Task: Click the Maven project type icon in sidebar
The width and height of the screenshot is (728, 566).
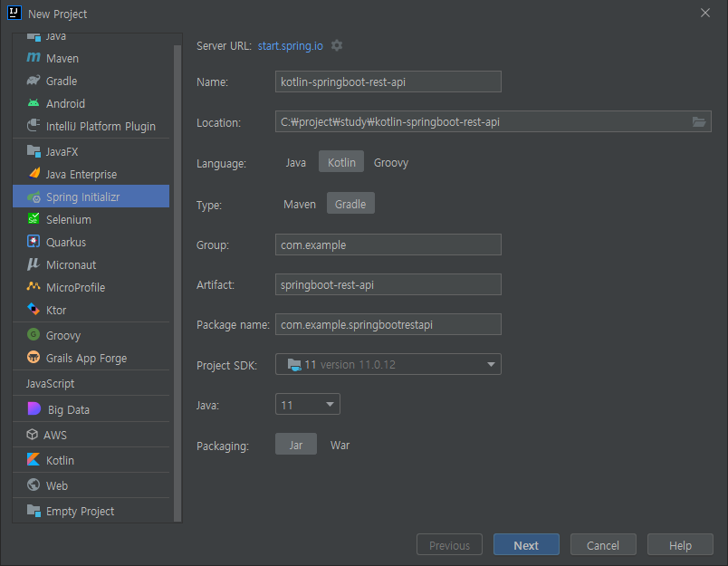Action: [x=34, y=58]
